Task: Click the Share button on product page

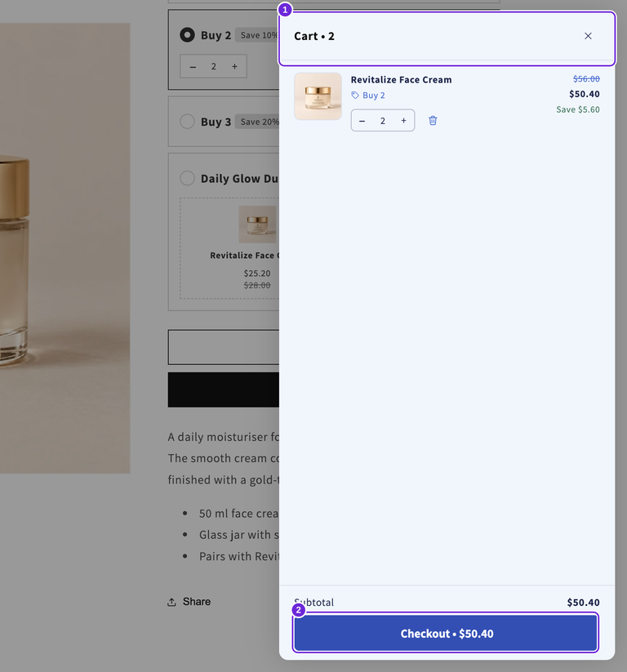Action: coord(189,602)
